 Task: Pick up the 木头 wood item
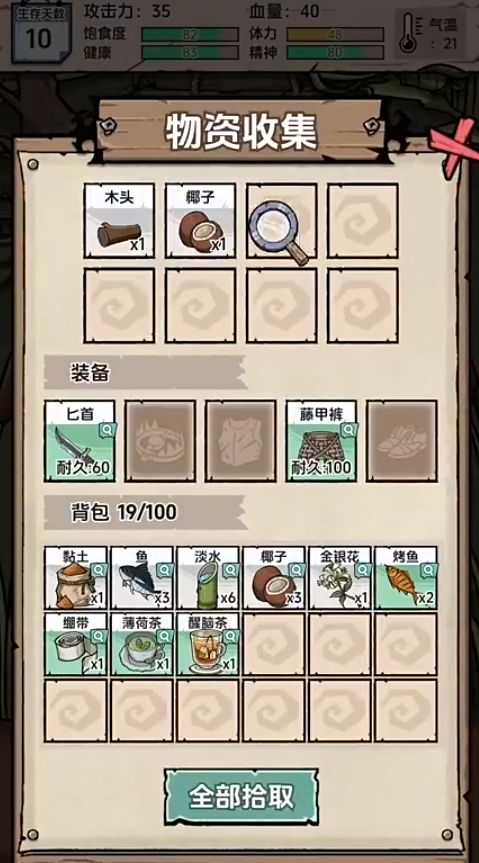(x=119, y=221)
